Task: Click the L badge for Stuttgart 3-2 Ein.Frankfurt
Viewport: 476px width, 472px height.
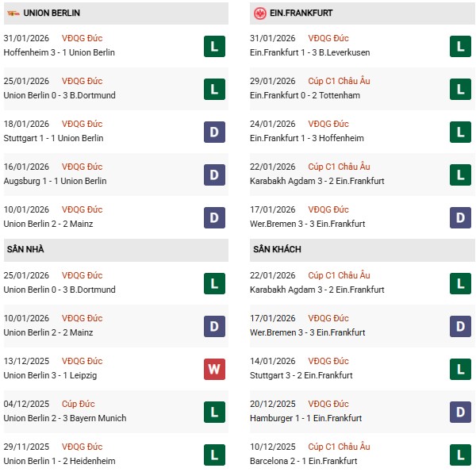Action: (x=459, y=369)
